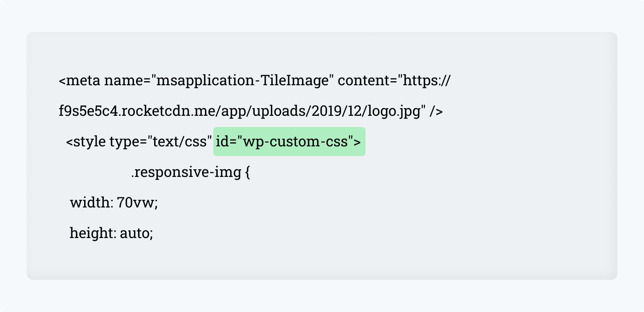This screenshot has width=644, height=312.
Task: Select the msapplication-TileImage name value
Action: click(243, 80)
